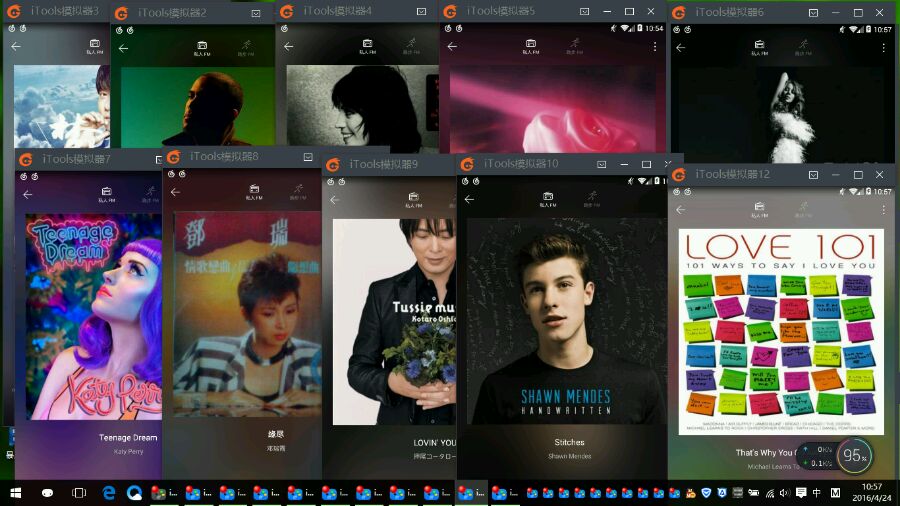The width and height of the screenshot is (900, 506).
Task: Switch to 跑步FM tab in emulator 10
Action: (592, 199)
